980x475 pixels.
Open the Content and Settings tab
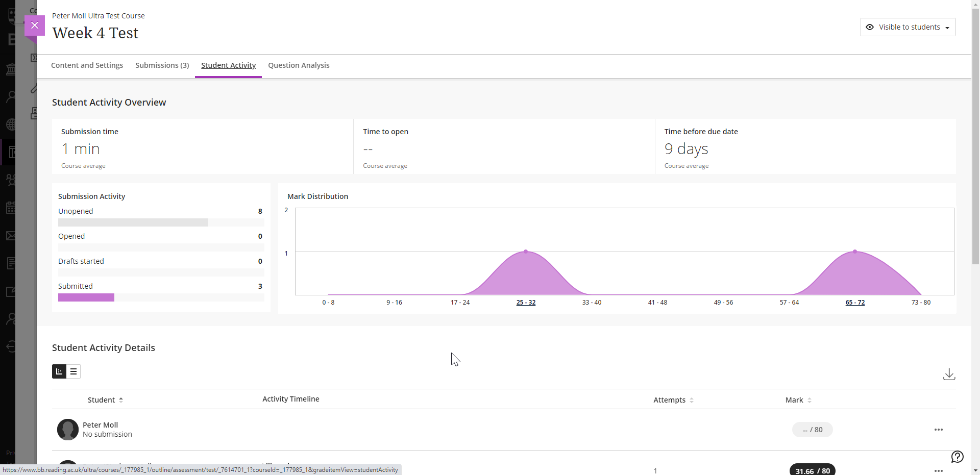[x=87, y=65]
